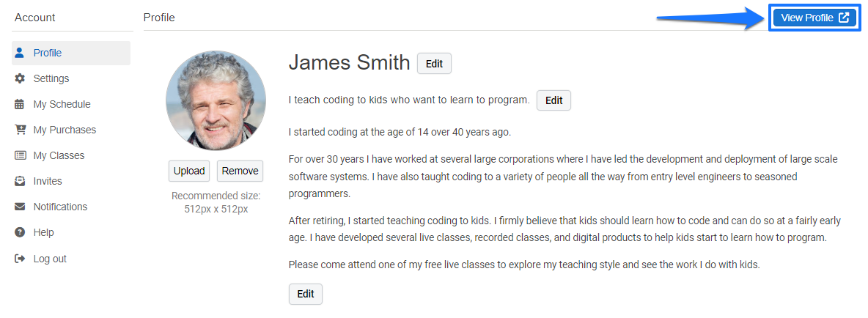The image size is (868, 318).
Task: Click the external link icon in View Profile
Action: [844, 18]
